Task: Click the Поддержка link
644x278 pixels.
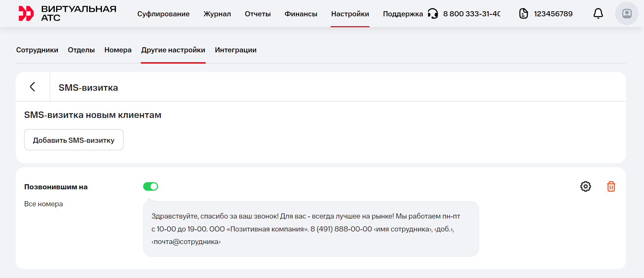Action: (x=403, y=14)
